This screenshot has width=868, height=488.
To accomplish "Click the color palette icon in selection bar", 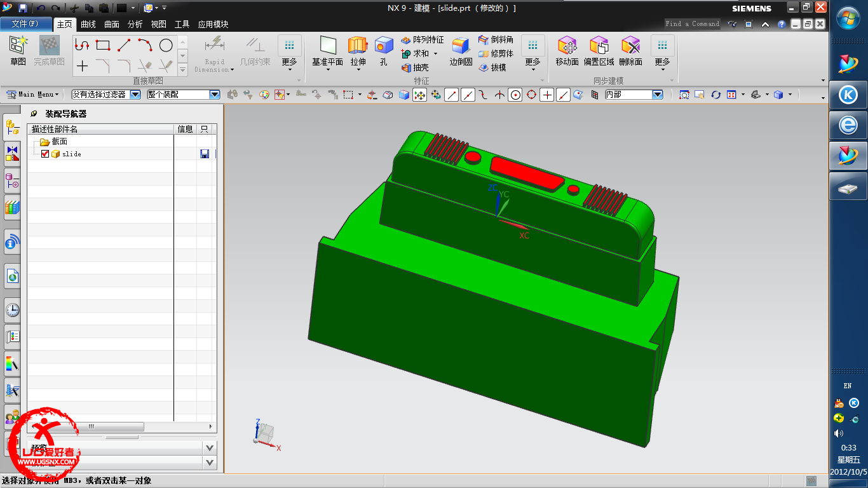I will [x=264, y=95].
